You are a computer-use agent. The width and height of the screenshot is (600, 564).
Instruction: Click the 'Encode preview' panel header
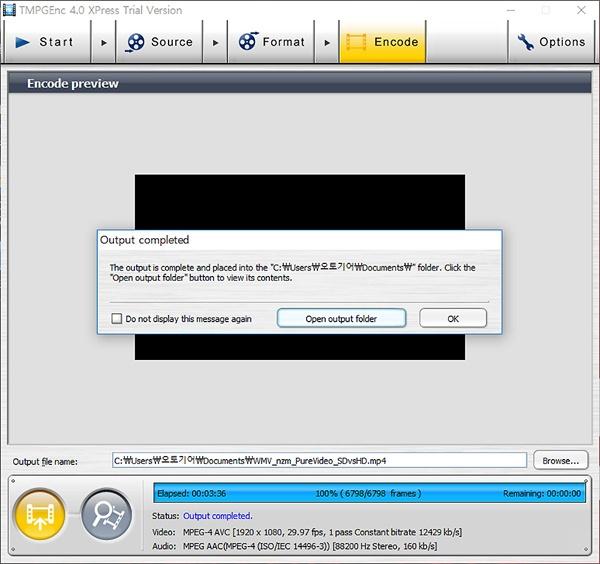(300, 83)
